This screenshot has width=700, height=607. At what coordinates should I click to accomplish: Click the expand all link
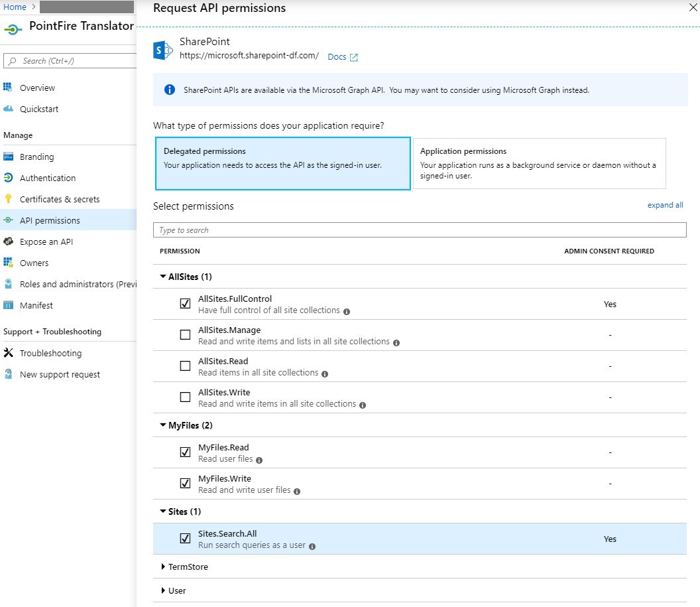[665, 205]
